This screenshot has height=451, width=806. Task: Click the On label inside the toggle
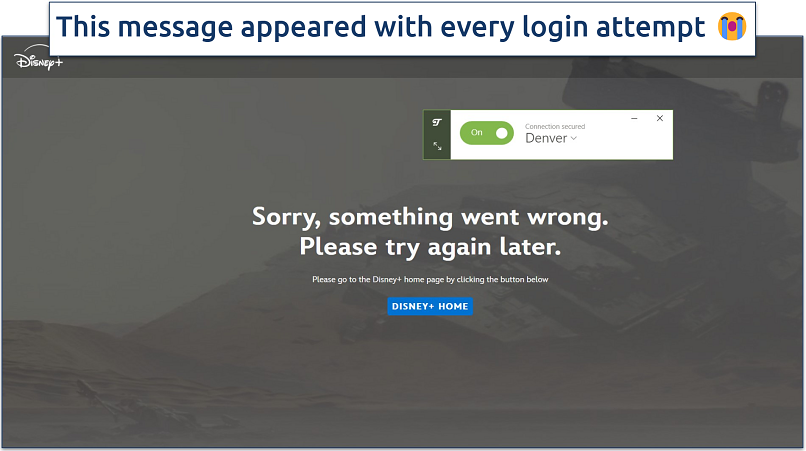(477, 133)
